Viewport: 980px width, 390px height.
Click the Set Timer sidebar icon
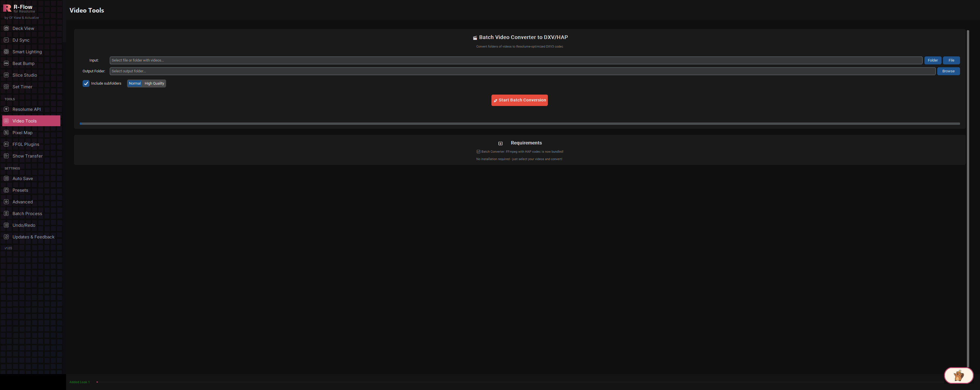point(6,87)
